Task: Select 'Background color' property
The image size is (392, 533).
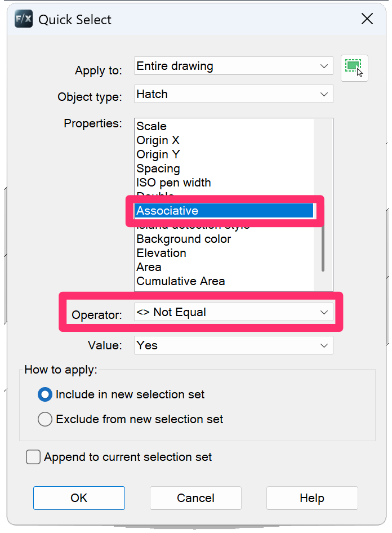Action: point(183,239)
